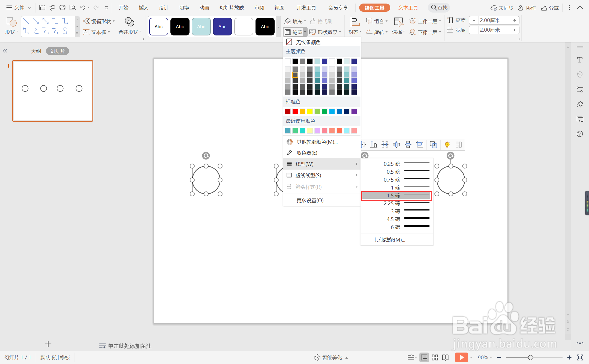589x364 pixels.
Task: Click the help question mark in right sidebar
Action: coord(580,134)
